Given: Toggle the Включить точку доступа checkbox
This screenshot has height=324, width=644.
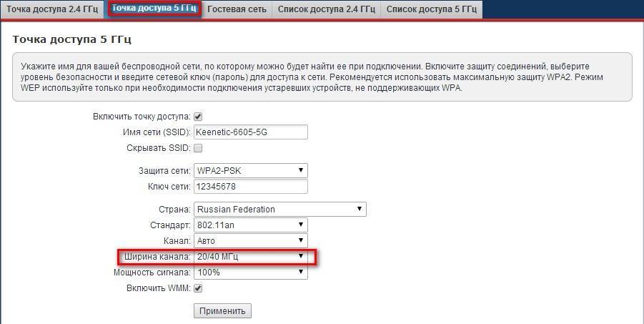Looking at the screenshot, I should pyautogui.click(x=199, y=117).
